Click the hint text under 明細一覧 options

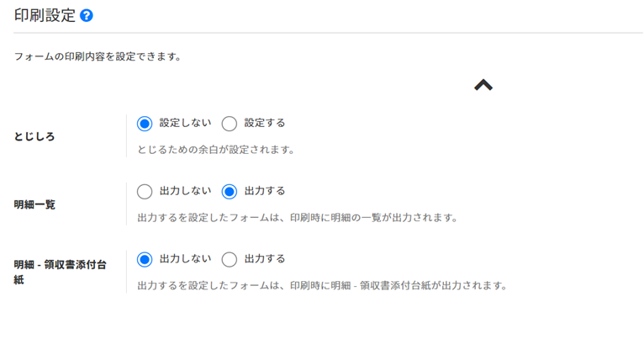[297, 218]
